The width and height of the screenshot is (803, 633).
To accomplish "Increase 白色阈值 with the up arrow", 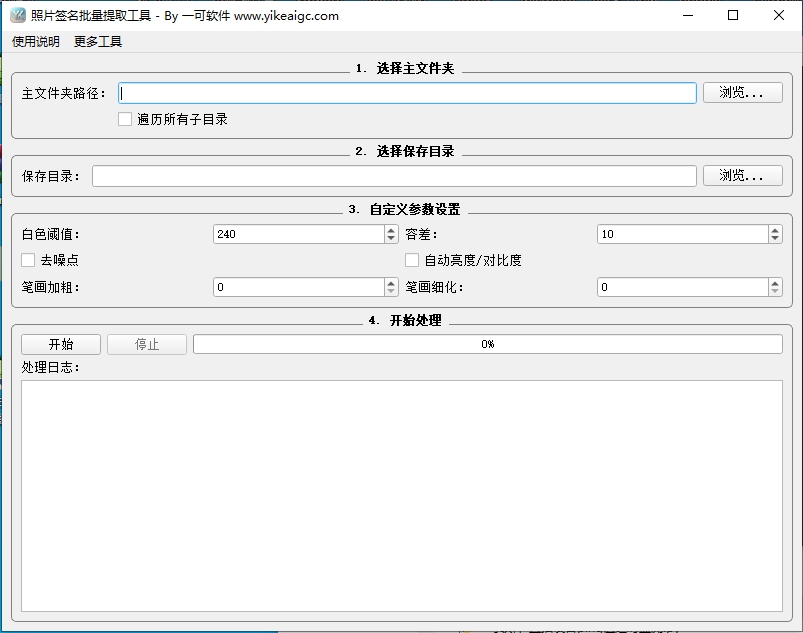I will click(x=391, y=230).
